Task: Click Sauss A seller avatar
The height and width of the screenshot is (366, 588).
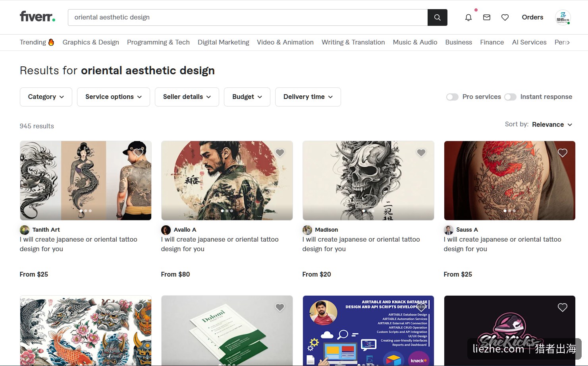Action: coord(449,230)
